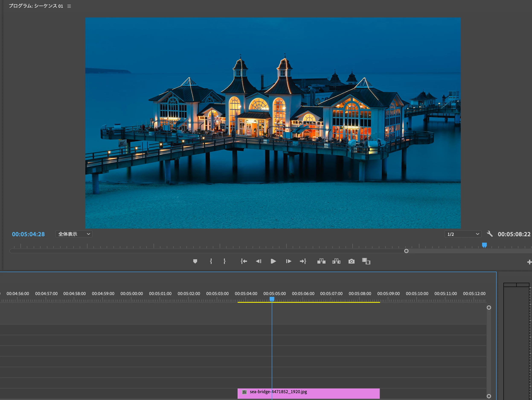
Task: Step back one frame
Action: point(259,261)
